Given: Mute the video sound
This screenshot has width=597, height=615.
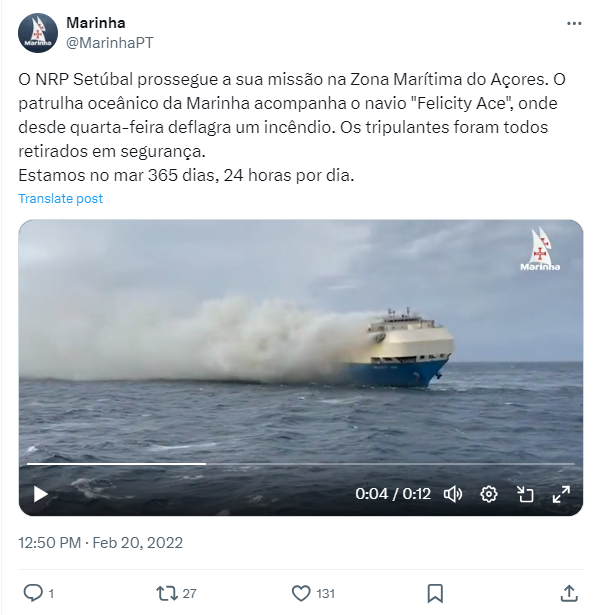Looking at the screenshot, I should click(453, 494).
